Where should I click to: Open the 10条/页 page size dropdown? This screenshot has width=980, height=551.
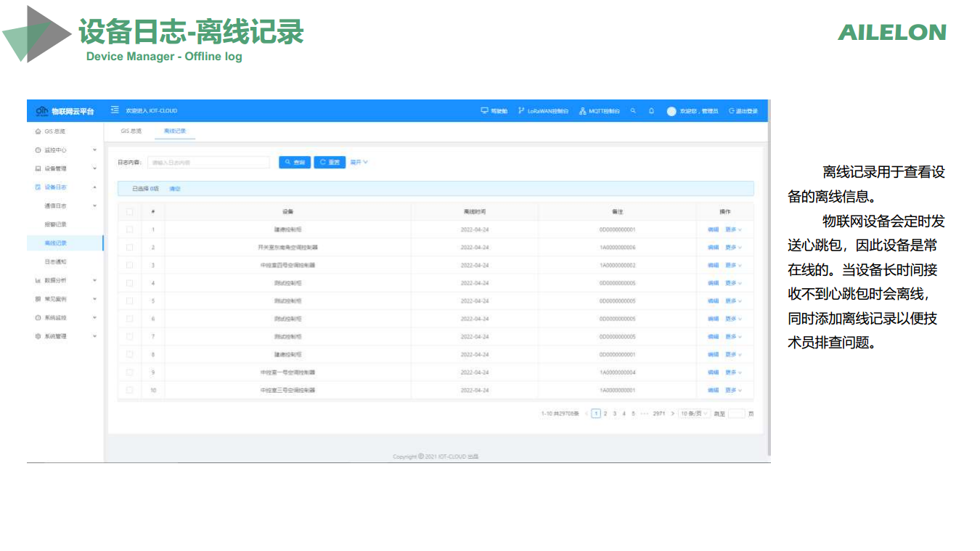(x=695, y=414)
